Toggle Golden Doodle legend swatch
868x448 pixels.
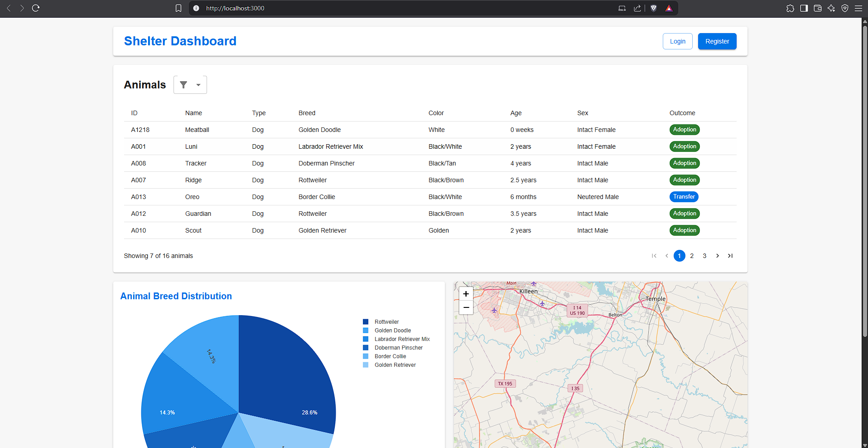coord(366,331)
